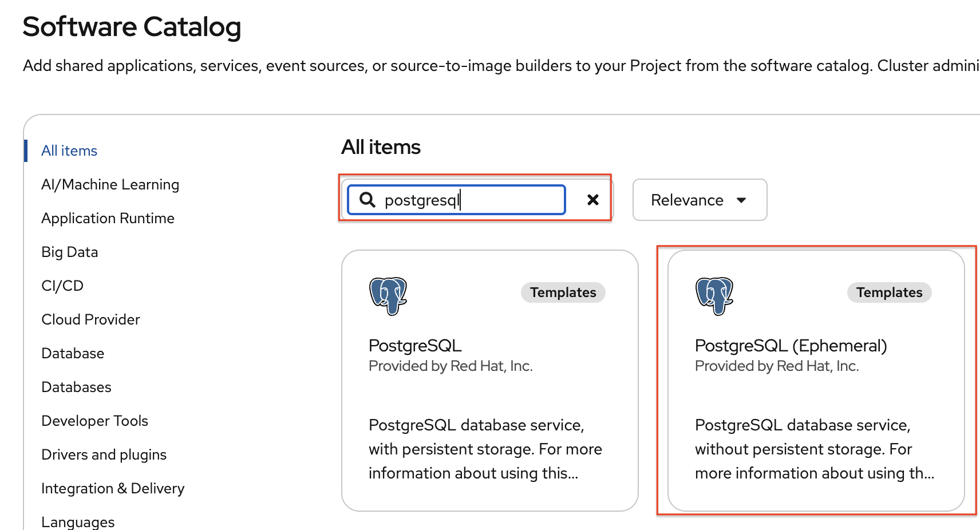Select the Integration & Delivery category
The height and width of the screenshot is (530, 980).
pos(113,488)
